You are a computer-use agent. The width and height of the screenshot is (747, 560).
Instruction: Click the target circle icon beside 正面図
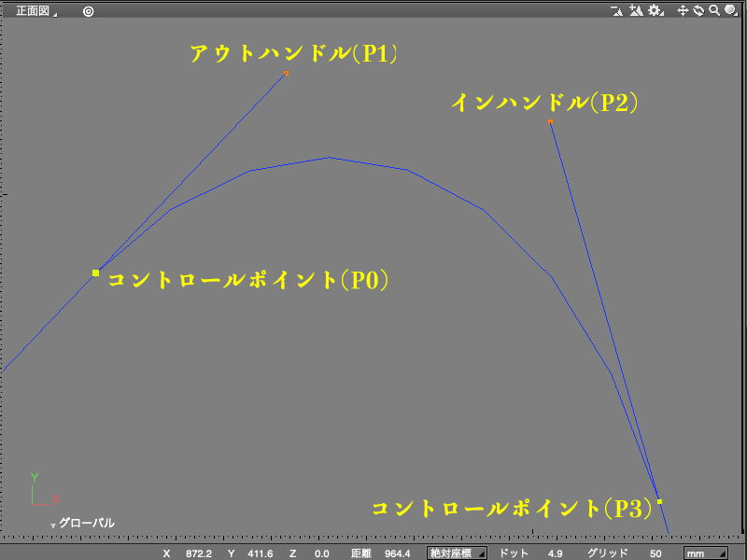[88, 11]
